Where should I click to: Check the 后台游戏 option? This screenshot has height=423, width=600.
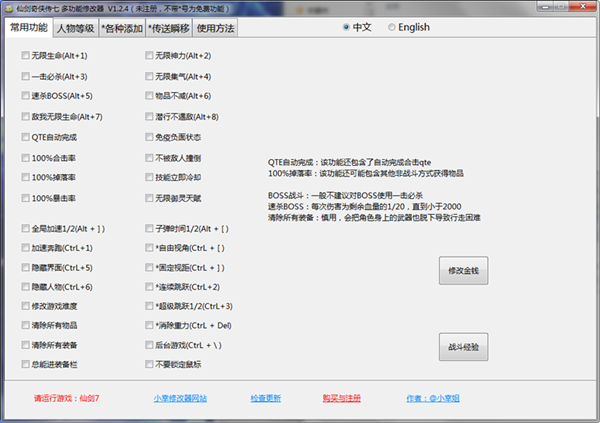click(x=149, y=344)
